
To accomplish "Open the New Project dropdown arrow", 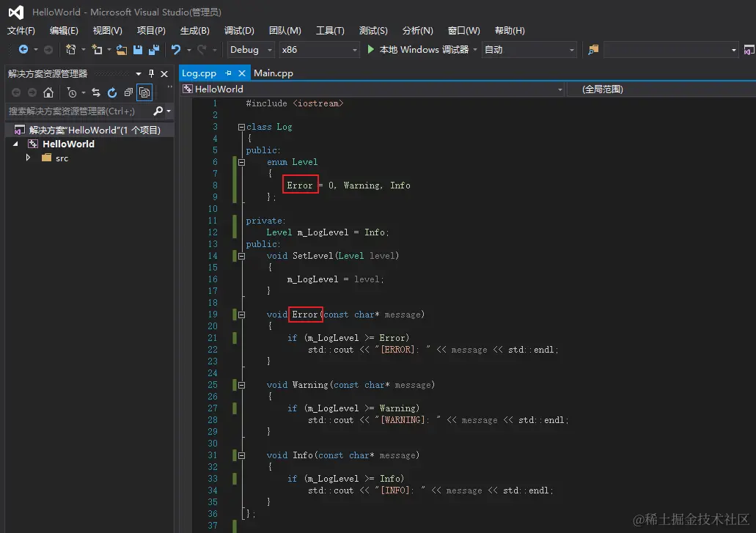I will tap(84, 50).
